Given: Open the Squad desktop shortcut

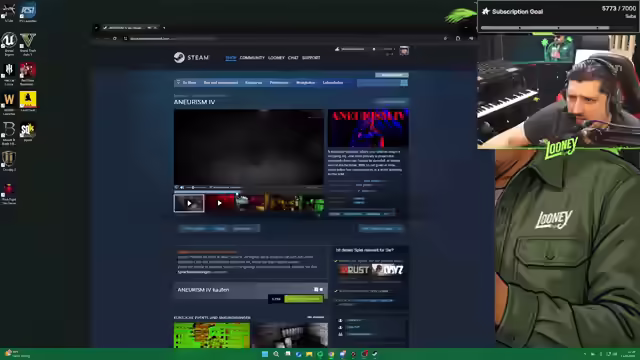Looking at the screenshot, I should coord(28,131).
